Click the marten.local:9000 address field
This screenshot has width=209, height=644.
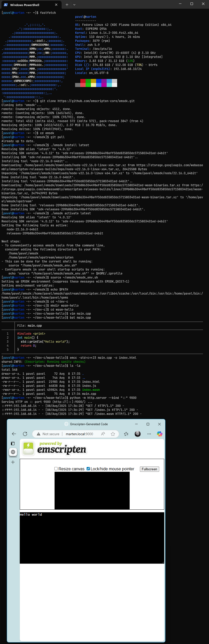tap(79, 434)
